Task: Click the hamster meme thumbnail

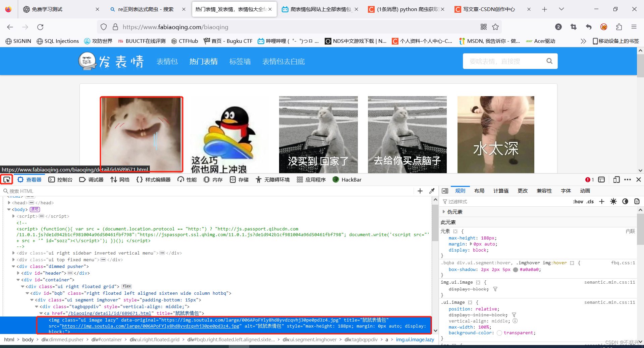Action: pyautogui.click(x=141, y=134)
